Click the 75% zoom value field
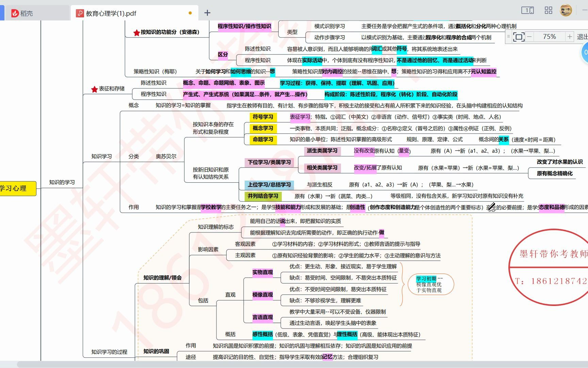The image size is (588, 368). (549, 36)
